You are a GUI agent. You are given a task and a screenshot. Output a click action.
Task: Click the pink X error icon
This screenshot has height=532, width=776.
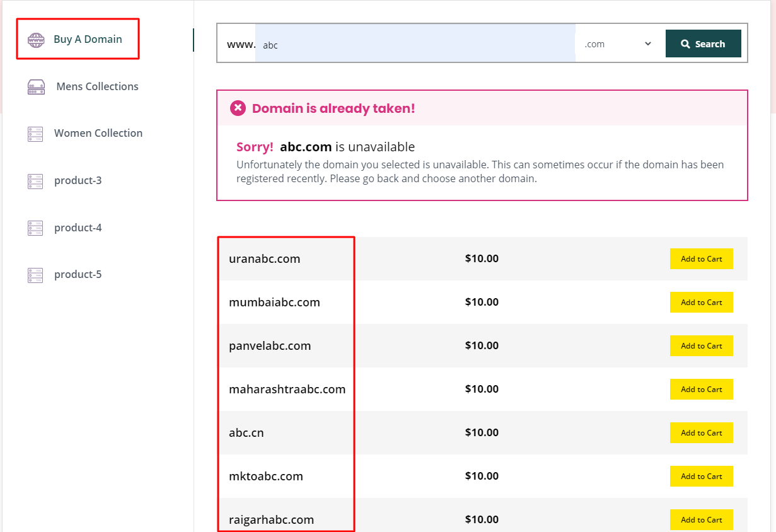click(238, 108)
